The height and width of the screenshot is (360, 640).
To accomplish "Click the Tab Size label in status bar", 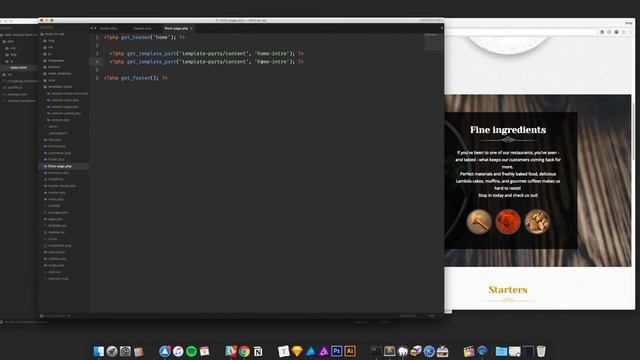I will (408, 316).
